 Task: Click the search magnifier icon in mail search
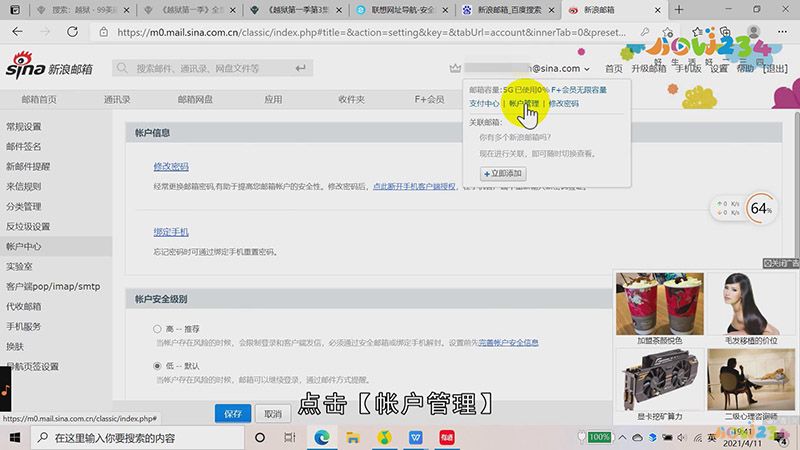122,68
